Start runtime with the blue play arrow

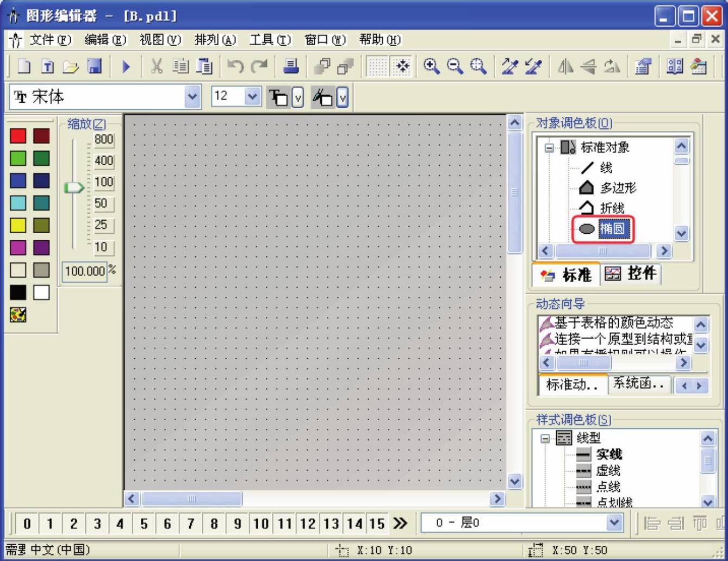tap(126, 66)
